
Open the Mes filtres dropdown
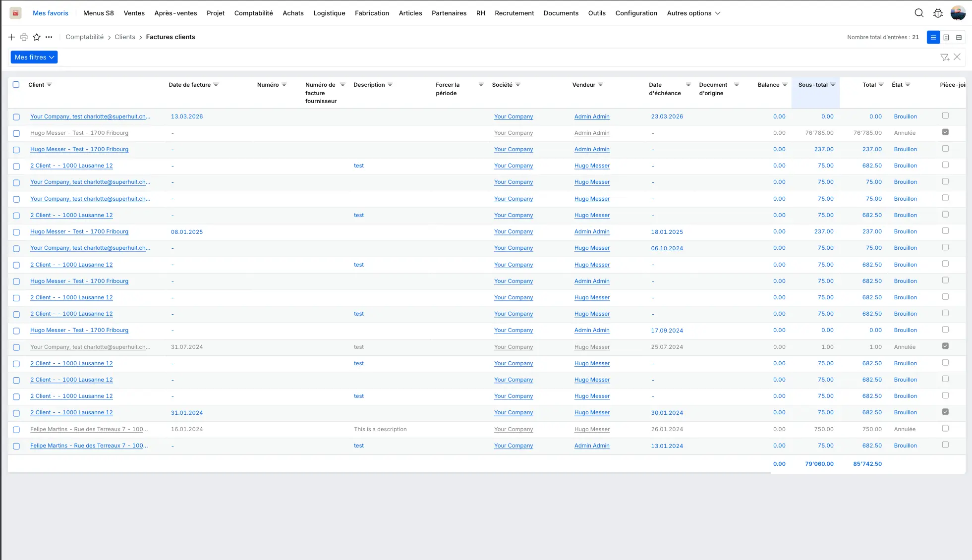click(x=34, y=57)
